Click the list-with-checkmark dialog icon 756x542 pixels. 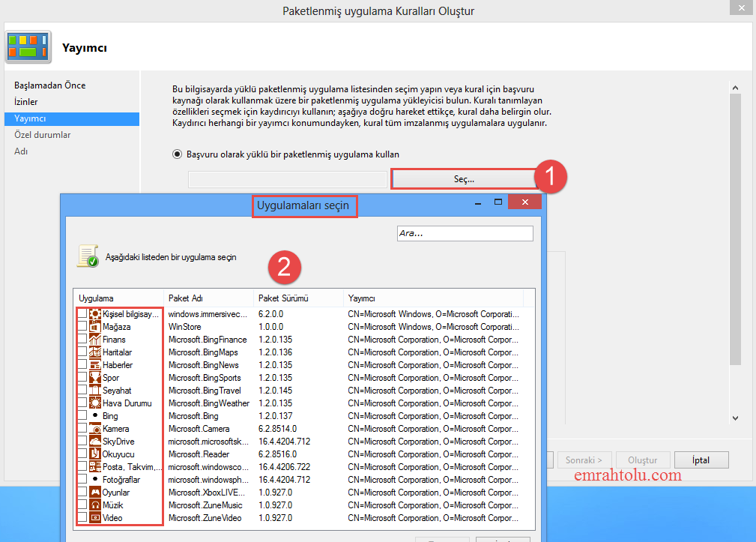[x=88, y=256]
